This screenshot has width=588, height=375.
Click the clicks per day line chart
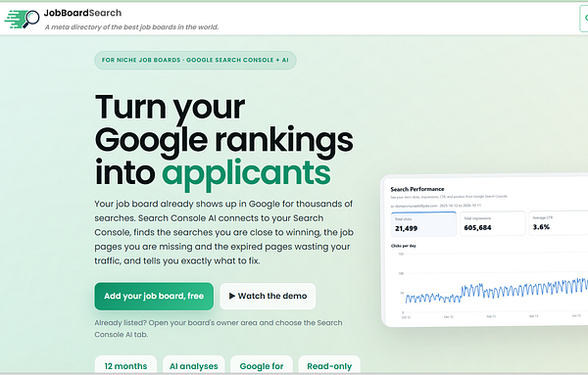tap(492, 286)
